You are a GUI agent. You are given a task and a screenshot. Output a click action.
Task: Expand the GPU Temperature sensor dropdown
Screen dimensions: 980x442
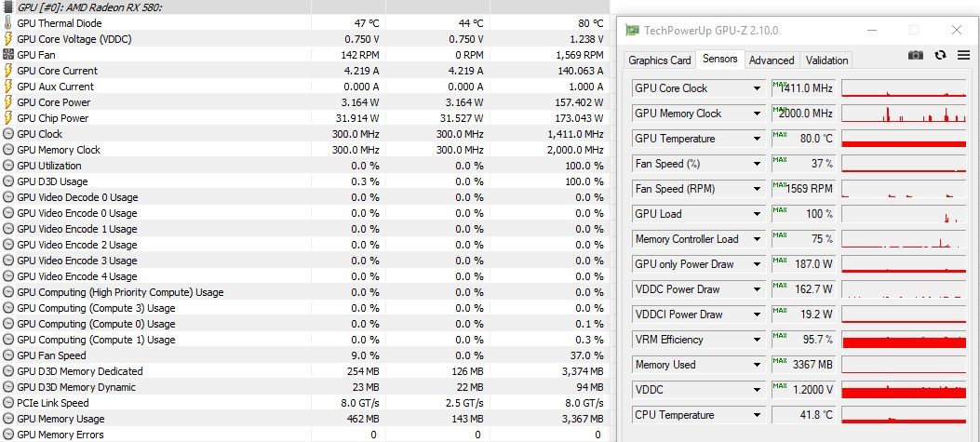[757, 139]
